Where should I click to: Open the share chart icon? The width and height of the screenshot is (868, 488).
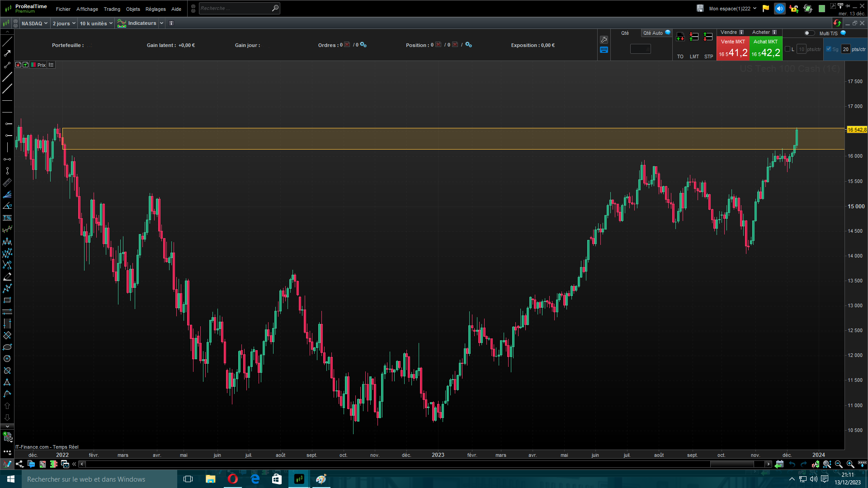pos(19,464)
